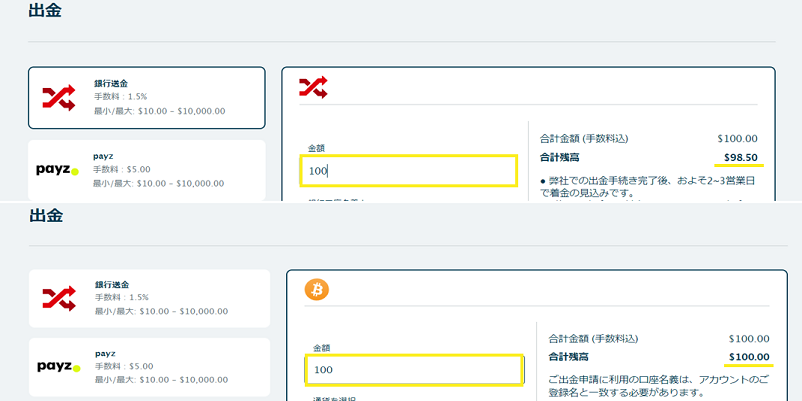Click the 出金 heading above the bank transfer form

click(45, 10)
